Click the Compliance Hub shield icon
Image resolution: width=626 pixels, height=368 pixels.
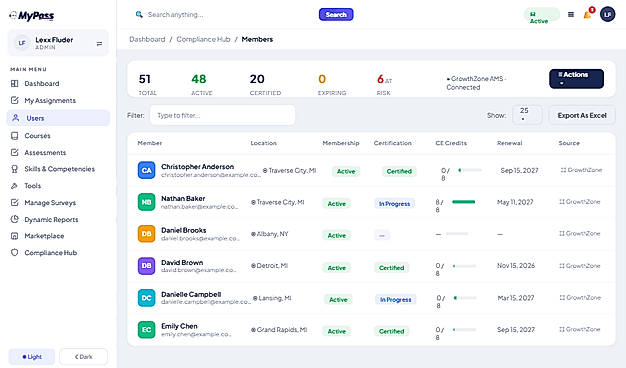tap(14, 253)
